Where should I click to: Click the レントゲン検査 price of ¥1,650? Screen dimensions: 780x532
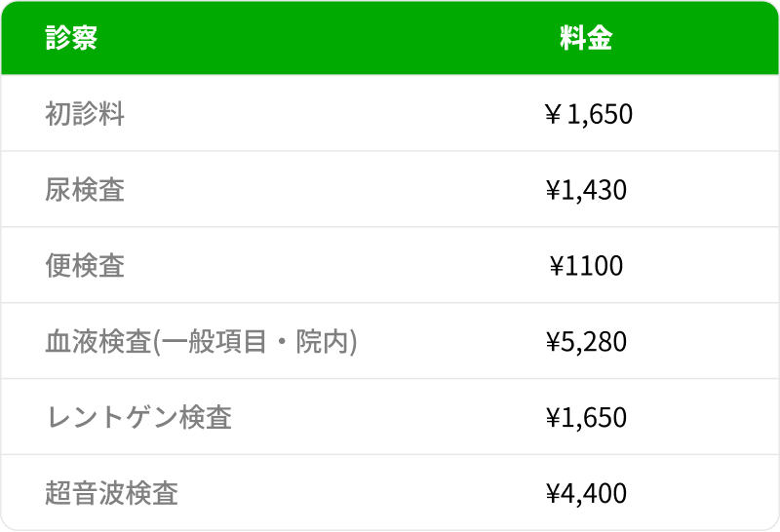point(586,418)
